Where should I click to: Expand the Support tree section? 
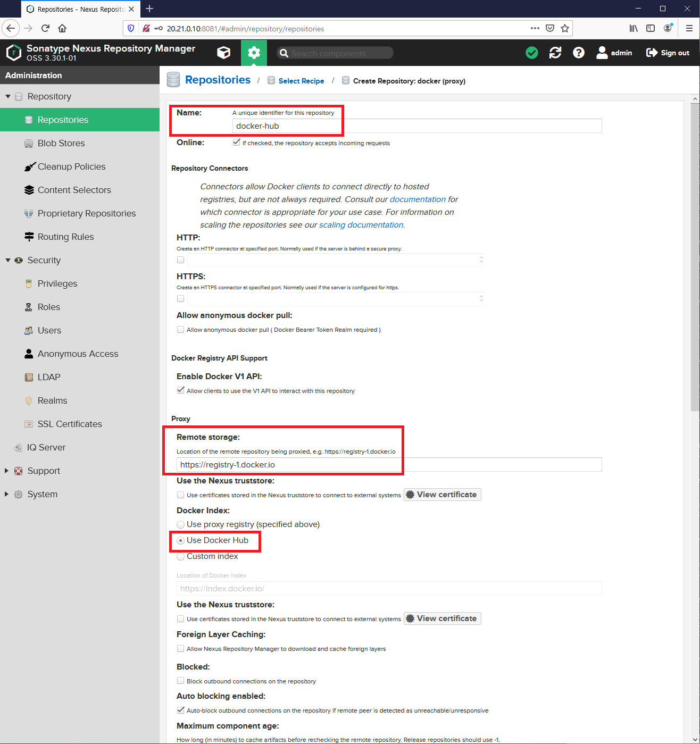7,471
